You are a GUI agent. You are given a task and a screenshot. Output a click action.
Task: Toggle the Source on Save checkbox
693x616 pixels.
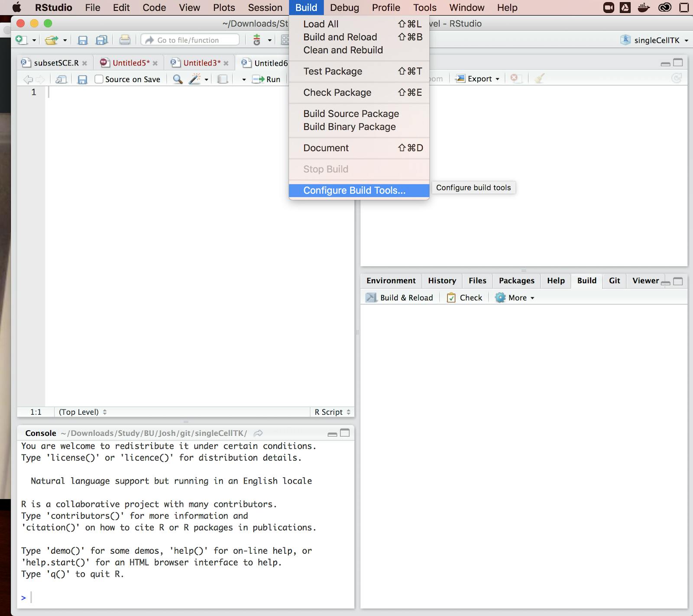[99, 79]
